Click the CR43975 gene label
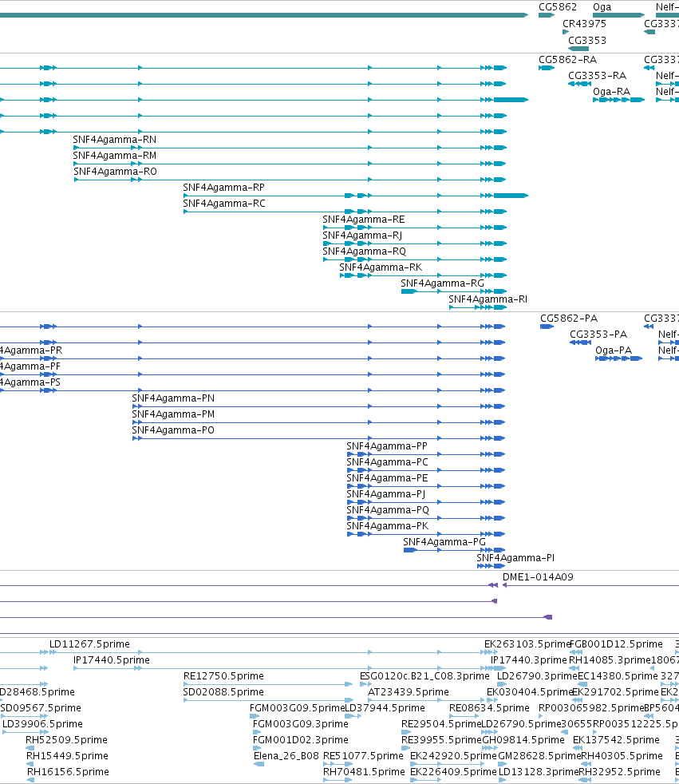Screen dimensions: 679x784 584,23
